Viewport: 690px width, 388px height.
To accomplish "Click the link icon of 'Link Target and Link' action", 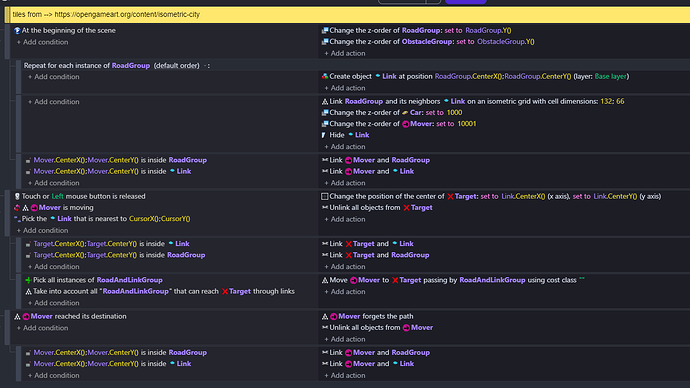I will [x=325, y=244].
